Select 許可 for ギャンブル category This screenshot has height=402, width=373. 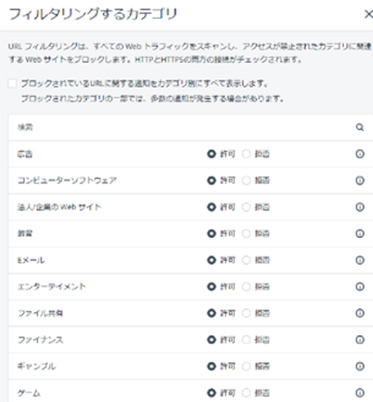(x=211, y=366)
